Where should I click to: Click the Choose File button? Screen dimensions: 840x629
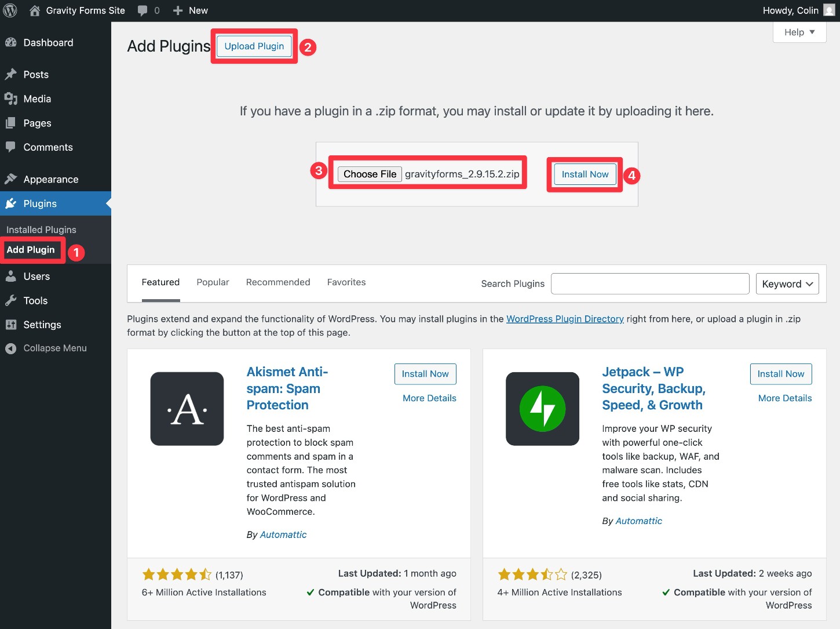370,174
